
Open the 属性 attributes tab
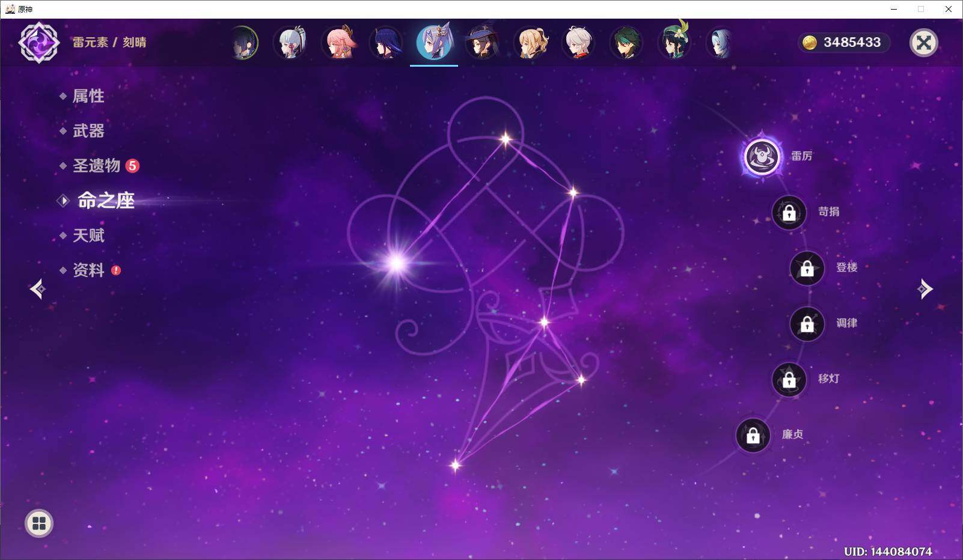pos(88,96)
